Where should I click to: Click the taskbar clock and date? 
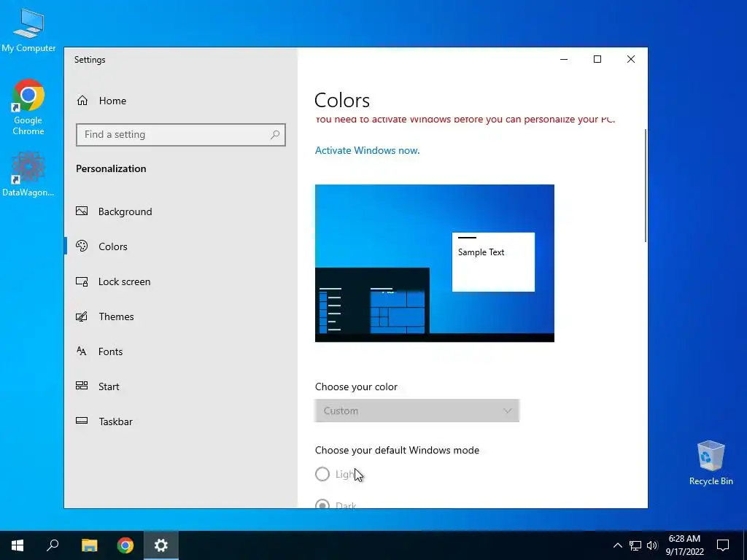684,545
